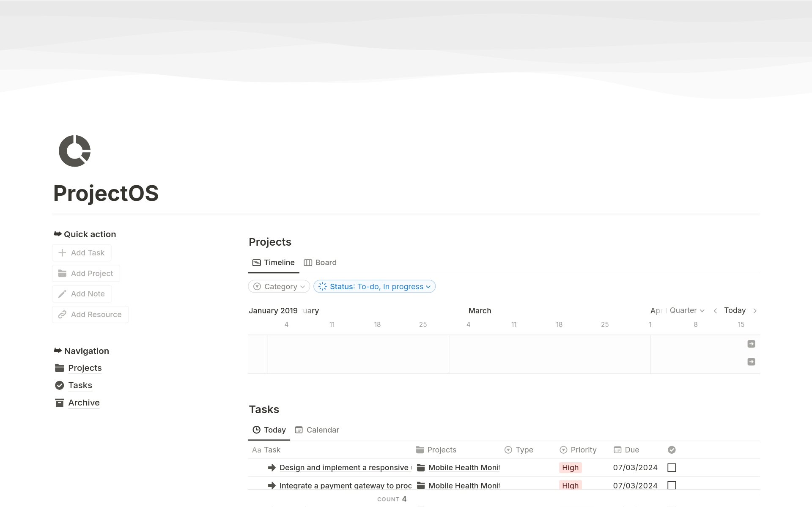
Task: Click the Add Project quick action icon
Action: pos(63,273)
